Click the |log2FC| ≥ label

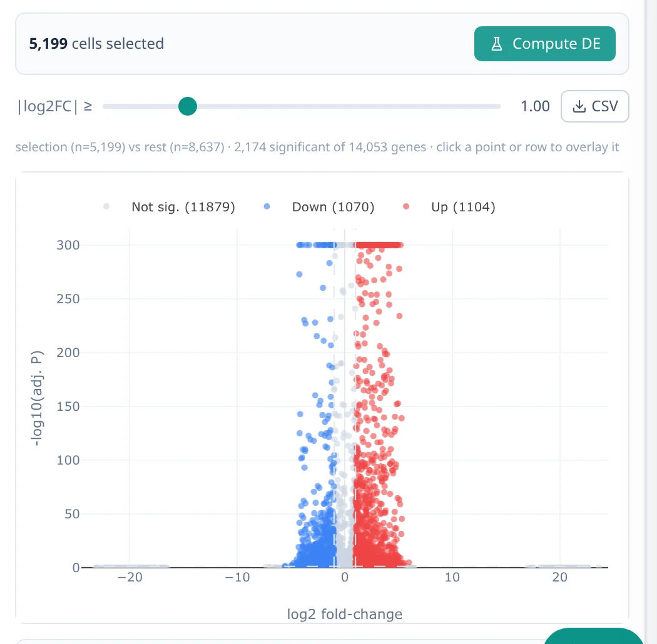[x=54, y=106]
